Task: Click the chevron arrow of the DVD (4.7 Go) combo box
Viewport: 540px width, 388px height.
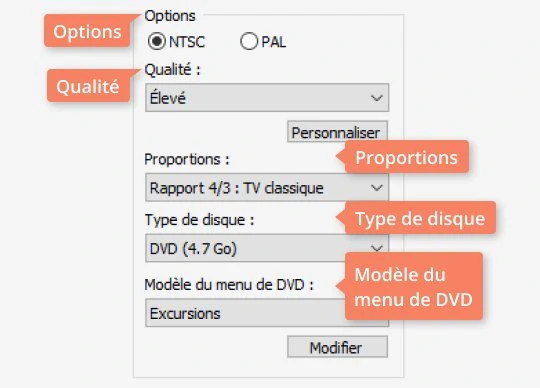Action: pos(377,248)
